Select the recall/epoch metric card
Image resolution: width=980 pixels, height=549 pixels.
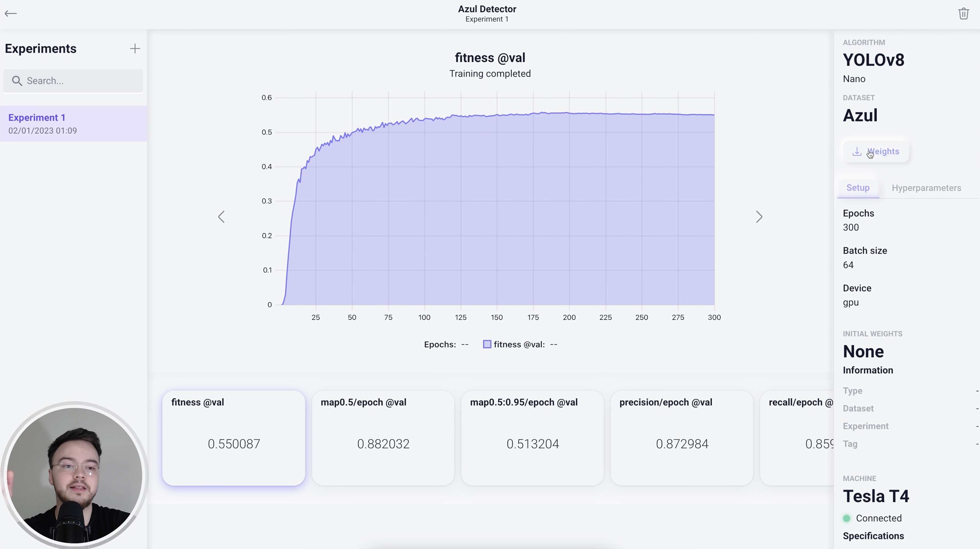797,438
